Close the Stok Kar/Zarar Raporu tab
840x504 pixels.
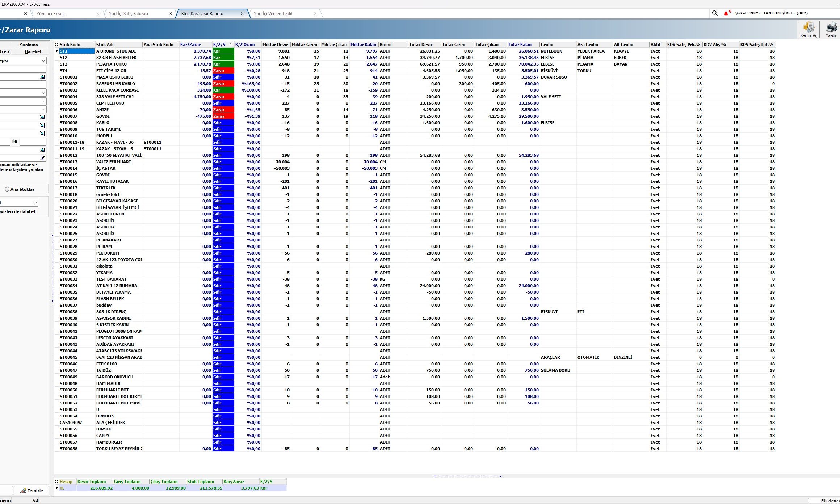click(x=243, y=14)
